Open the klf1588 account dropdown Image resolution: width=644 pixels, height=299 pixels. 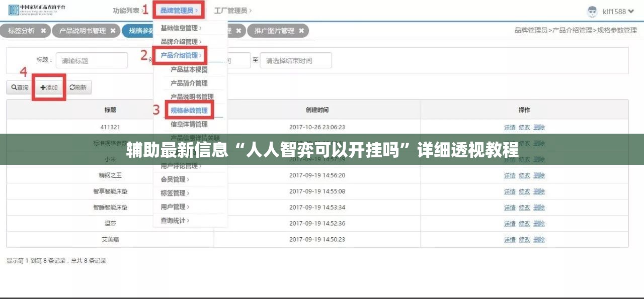[x=617, y=11]
